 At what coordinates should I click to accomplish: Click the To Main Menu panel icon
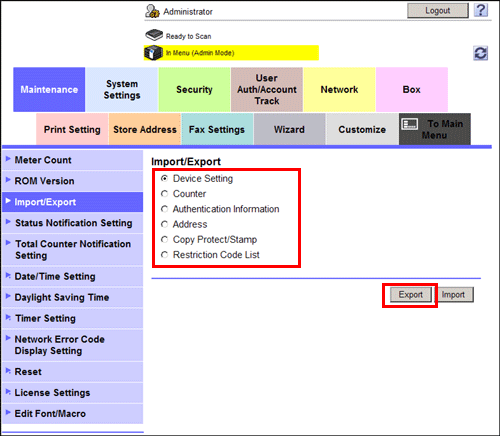(410, 124)
